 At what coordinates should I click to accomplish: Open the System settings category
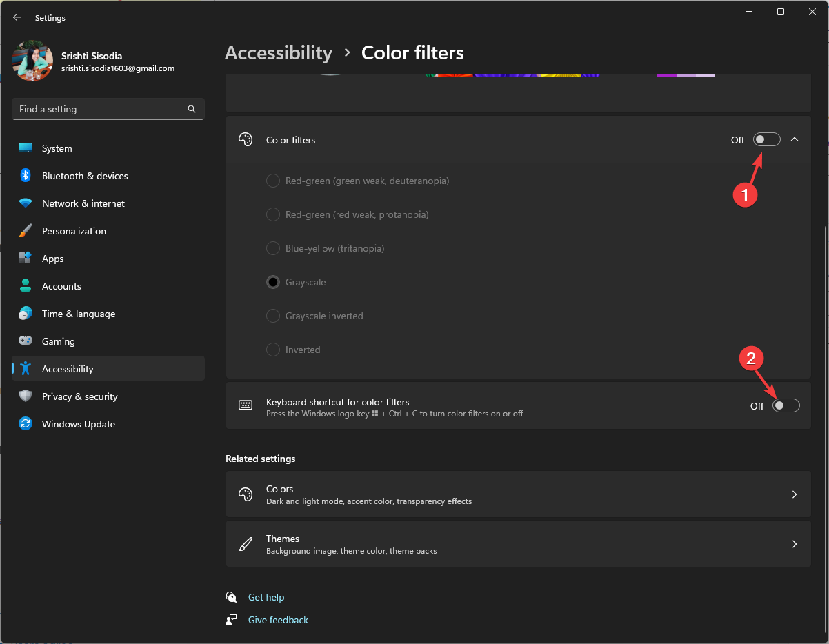[57, 148]
